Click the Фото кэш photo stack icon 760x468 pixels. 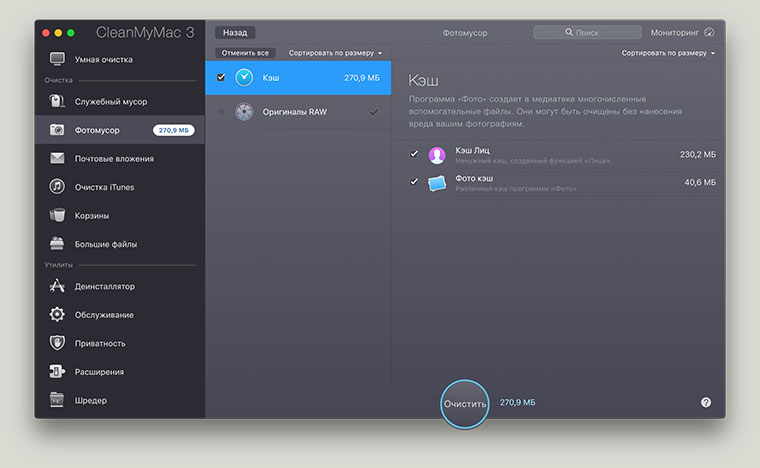[x=437, y=183]
